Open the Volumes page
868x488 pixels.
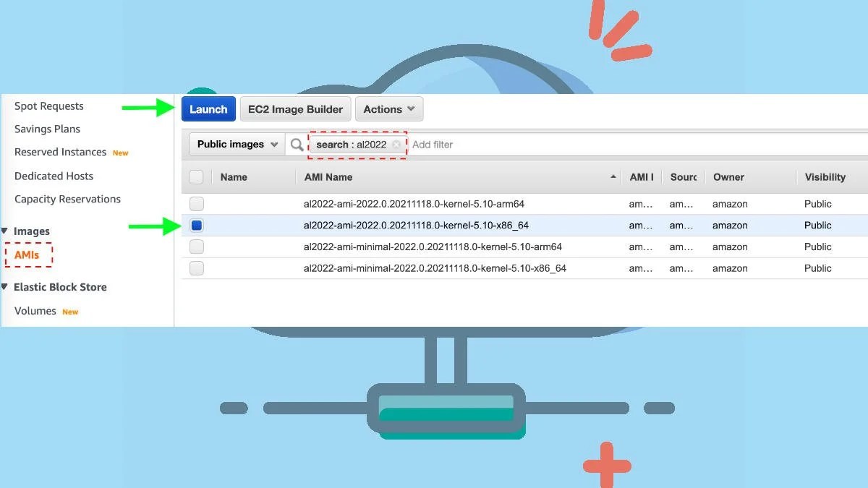(35, 311)
